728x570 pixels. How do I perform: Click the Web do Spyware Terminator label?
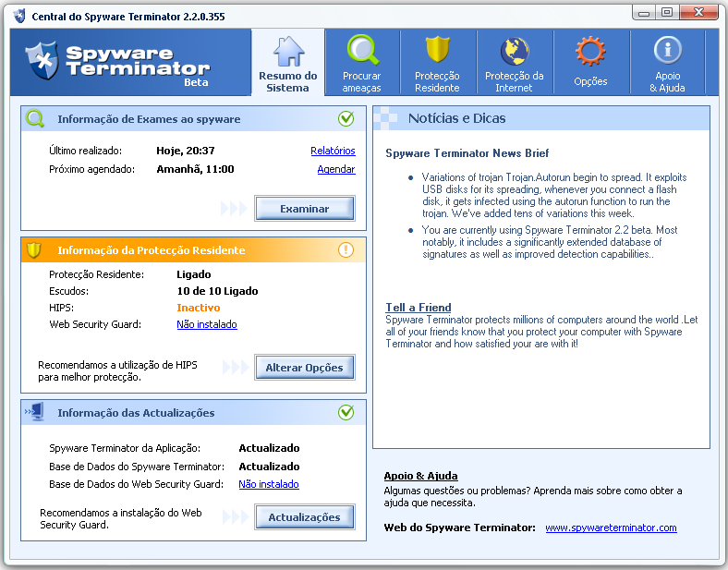(460, 528)
